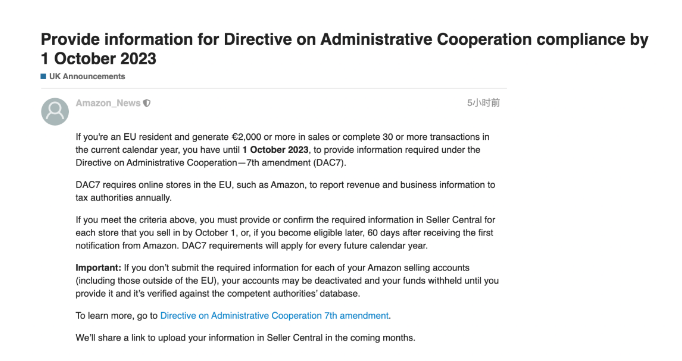The image size is (682, 361).
Task: Click the "€2,000" amount in the first paragraph
Action: [x=246, y=137]
